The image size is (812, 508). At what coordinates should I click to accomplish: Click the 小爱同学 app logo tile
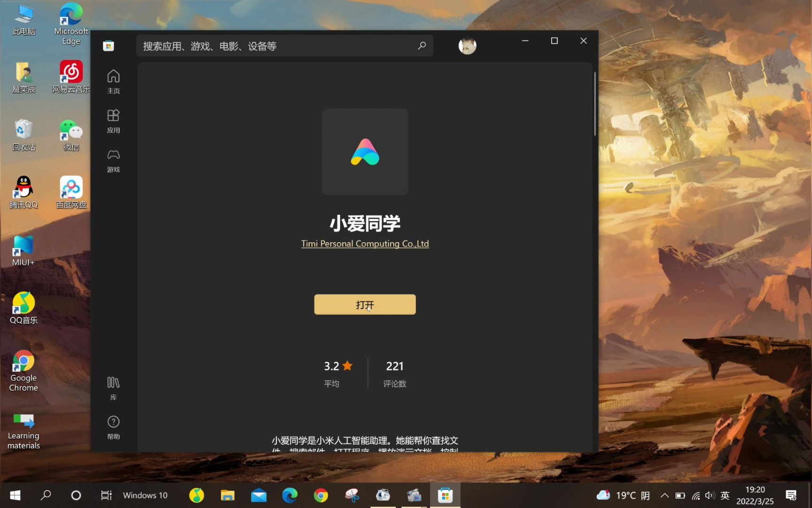pyautogui.click(x=365, y=151)
